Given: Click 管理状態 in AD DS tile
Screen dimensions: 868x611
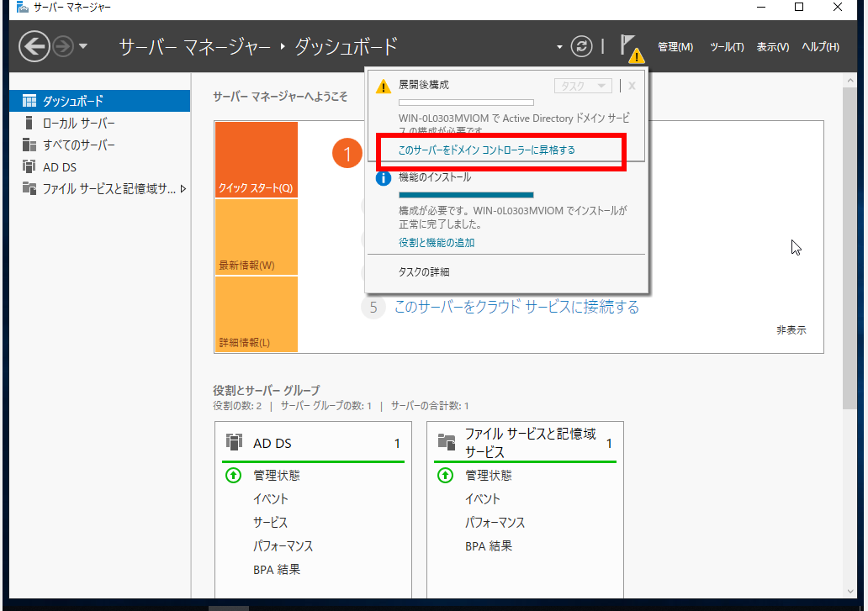Looking at the screenshot, I should coord(276,476).
